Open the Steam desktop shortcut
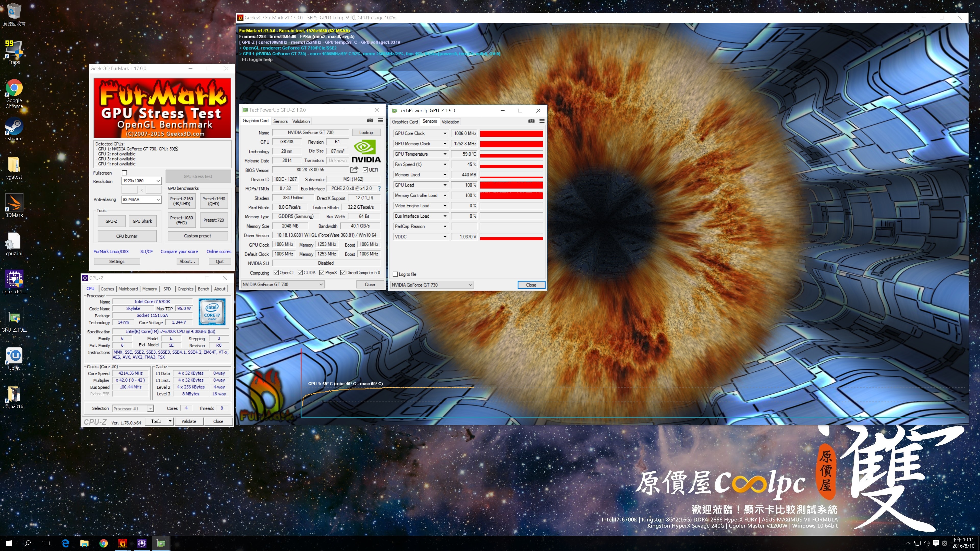 [x=14, y=129]
